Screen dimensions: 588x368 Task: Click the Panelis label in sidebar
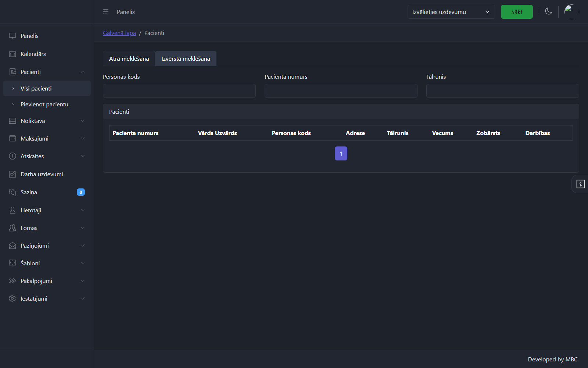click(29, 36)
